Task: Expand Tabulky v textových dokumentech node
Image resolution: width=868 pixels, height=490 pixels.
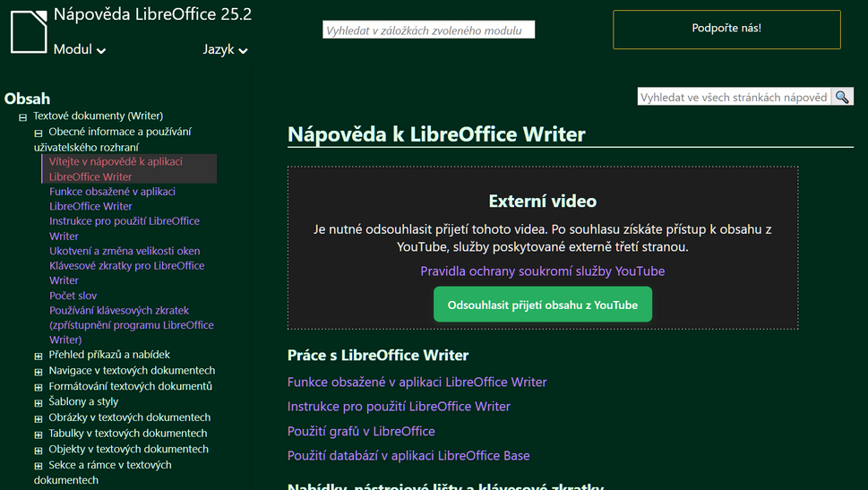Action: [39, 434]
